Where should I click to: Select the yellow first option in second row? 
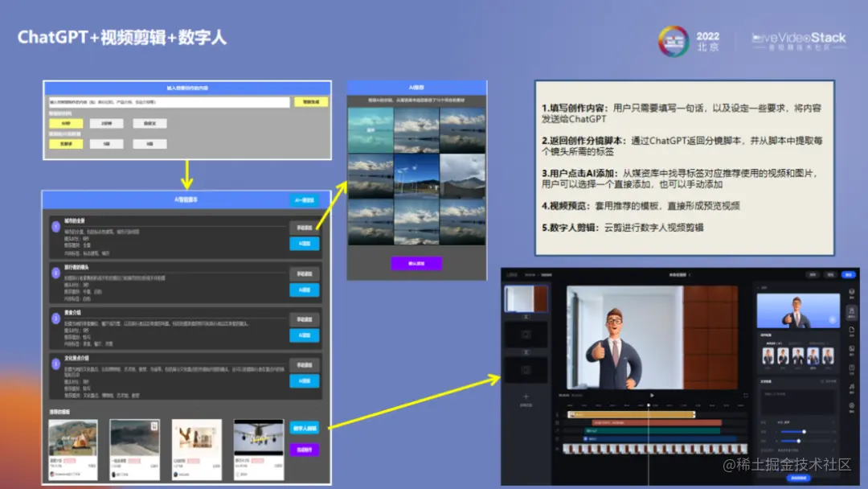[x=66, y=143]
